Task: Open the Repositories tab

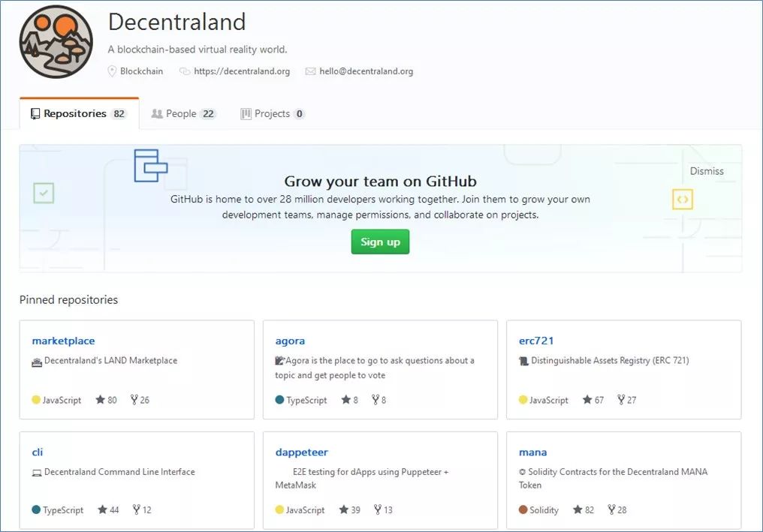Action: [x=80, y=114]
